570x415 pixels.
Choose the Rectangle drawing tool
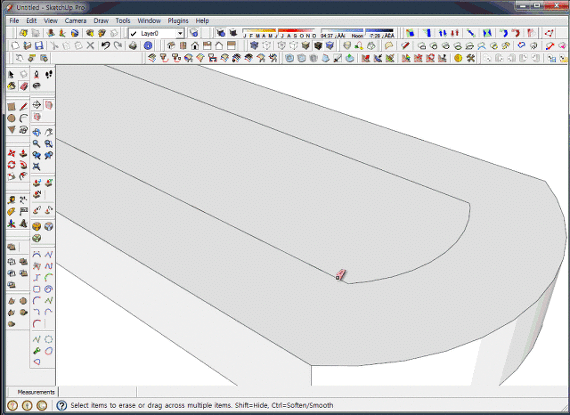(x=12, y=107)
